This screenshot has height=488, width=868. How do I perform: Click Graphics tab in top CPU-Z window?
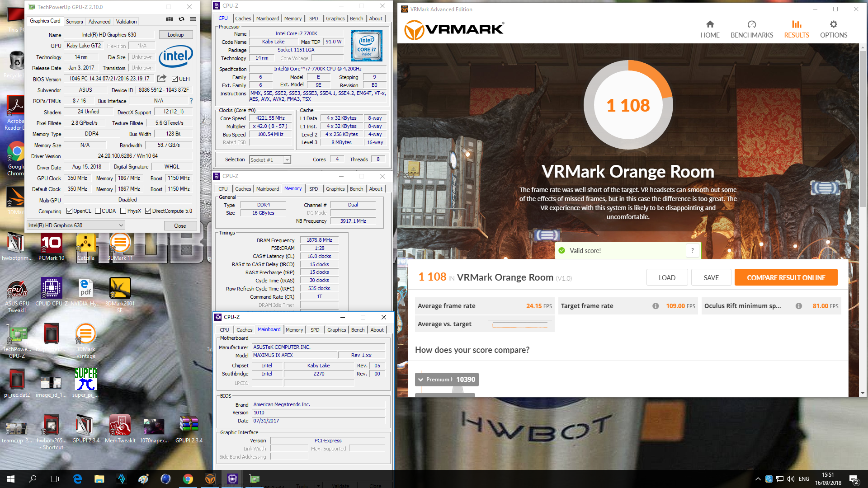point(335,19)
